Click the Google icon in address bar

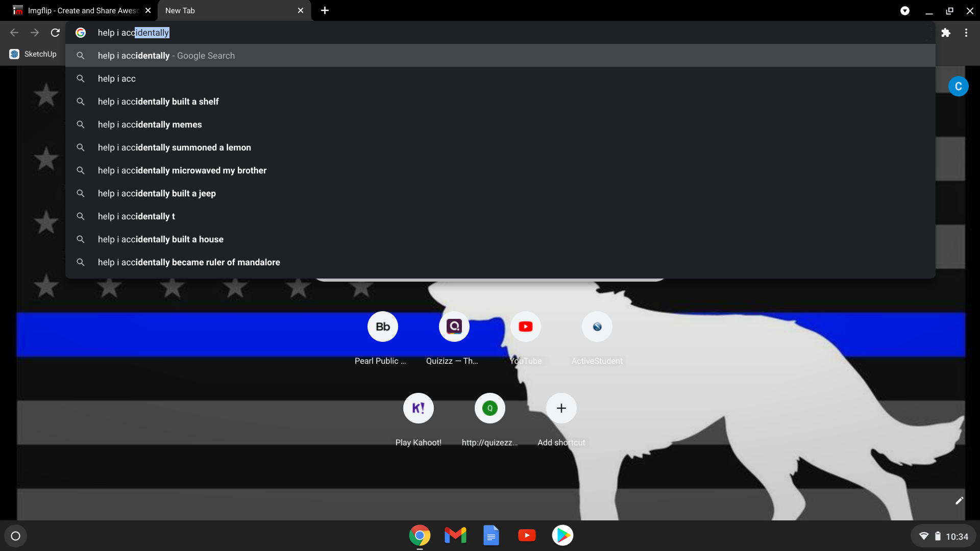point(81,33)
